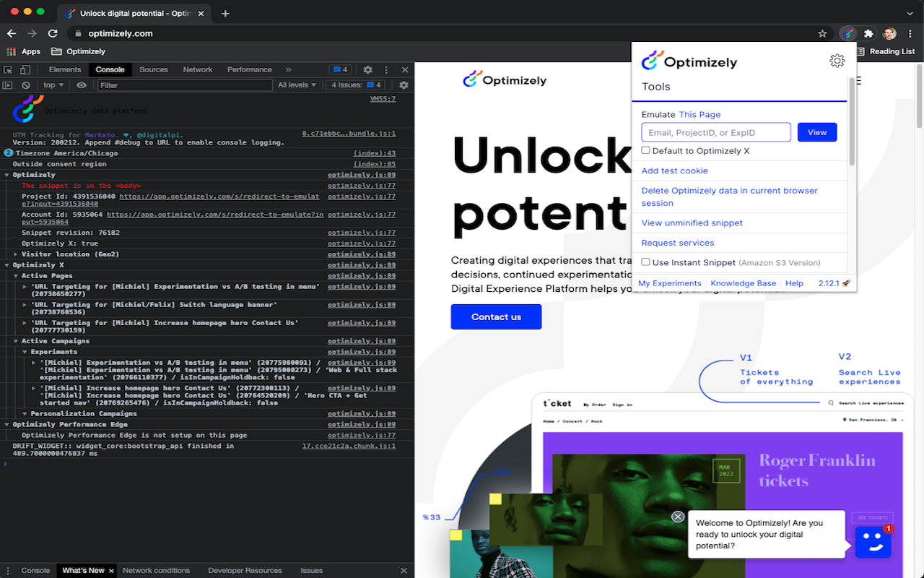Viewport: 924px width, 578px height.
Task: Collapse the Active Campaigns group
Action: click(x=16, y=341)
